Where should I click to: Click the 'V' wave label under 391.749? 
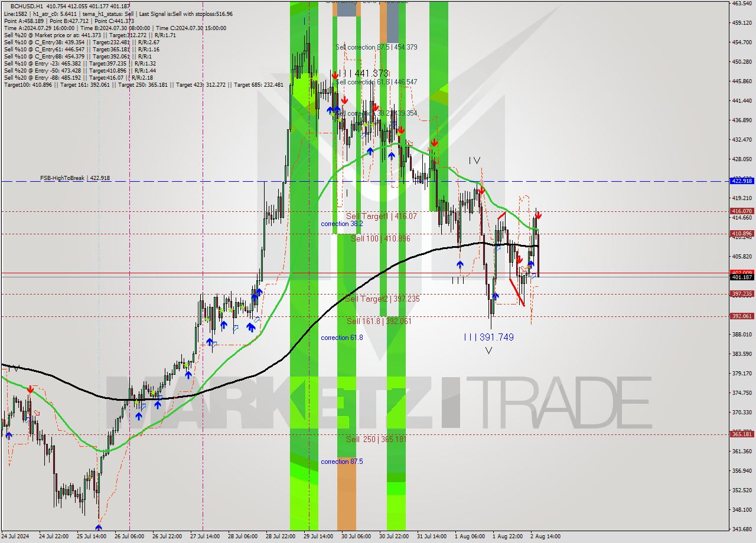pyautogui.click(x=488, y=351)
